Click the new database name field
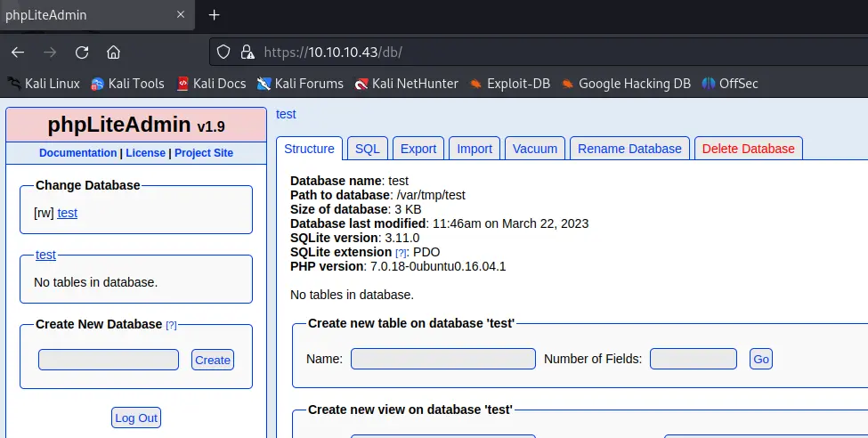 (109, 360)
